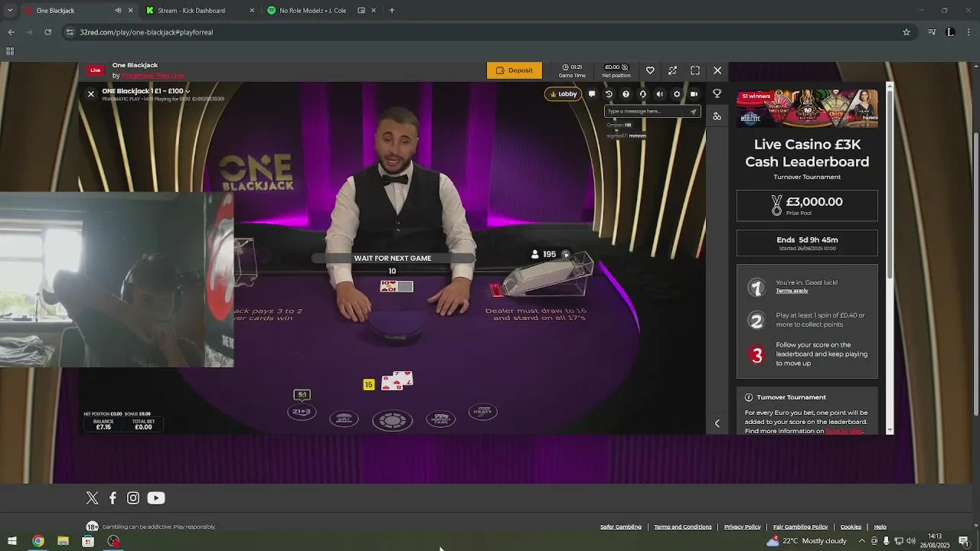980x551 pixels.
Task: Open the help question mark icon
Action: 626,94
